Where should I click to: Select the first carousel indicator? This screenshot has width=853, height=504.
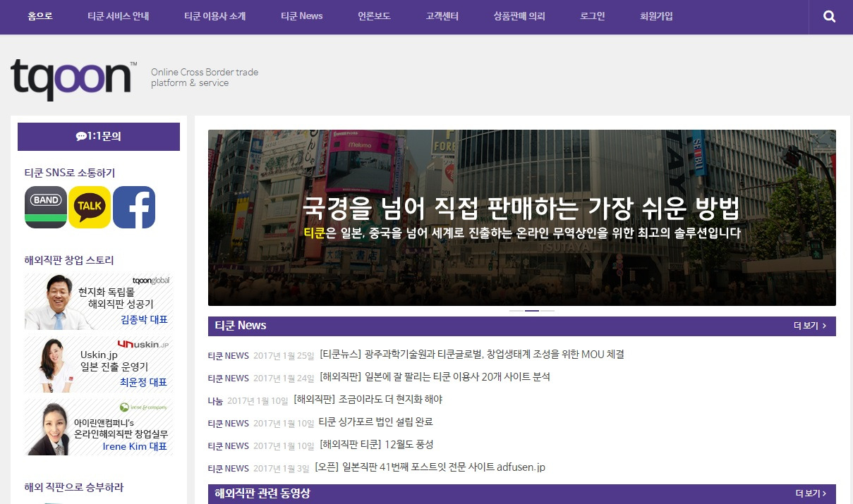(516, 310)
